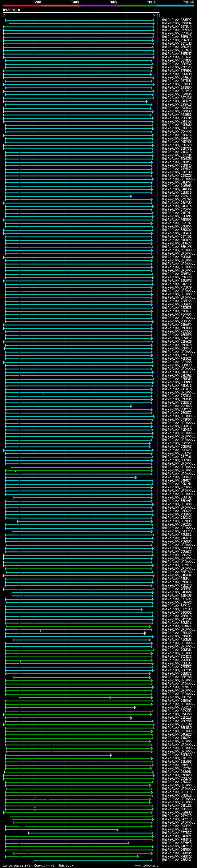The height and width of the screenshot is (868, 197).
Task: Click hit label UniRef100_Q4UA26
Action: click(176, 734)
